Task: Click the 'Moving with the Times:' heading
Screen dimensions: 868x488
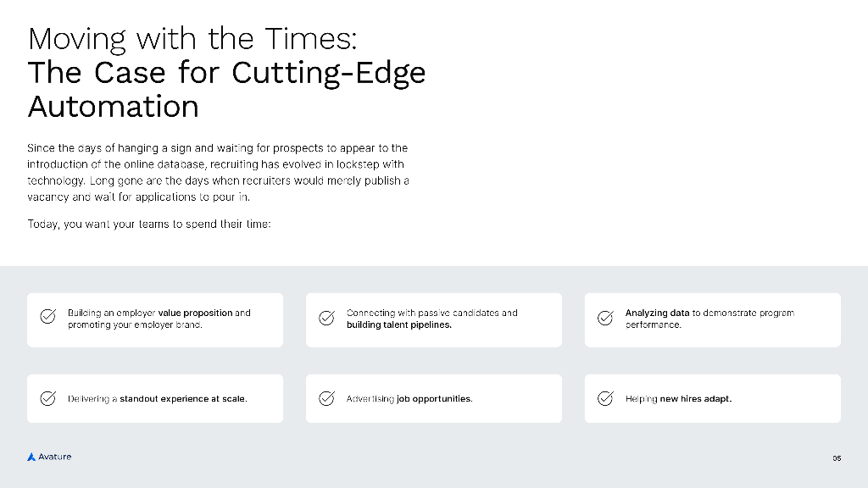Action: coord(192,39)
